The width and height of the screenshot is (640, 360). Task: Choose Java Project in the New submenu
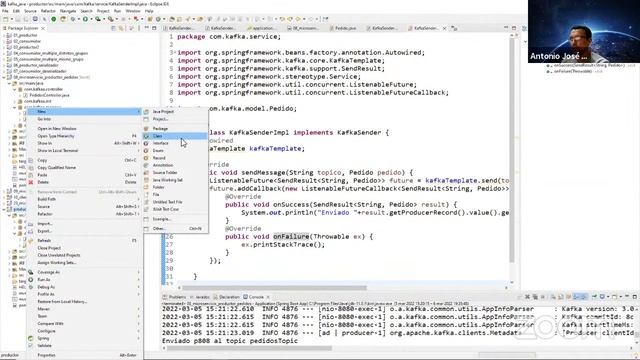coord(176,111)
